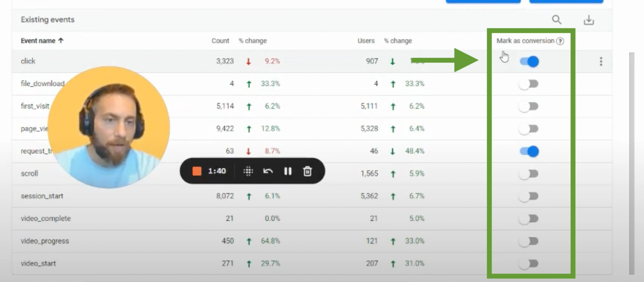Open the scroll event
644x282 pixels.
tap(29, 174)
